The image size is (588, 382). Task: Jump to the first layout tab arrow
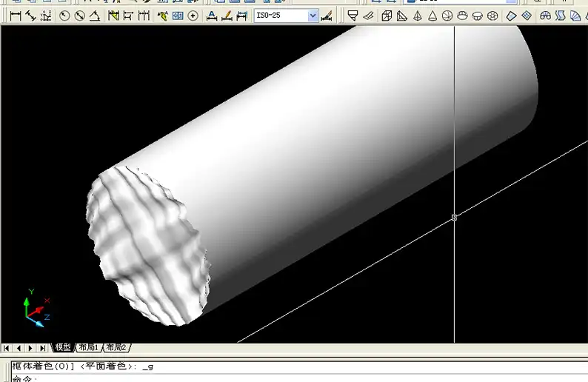(x=7, y=348)
